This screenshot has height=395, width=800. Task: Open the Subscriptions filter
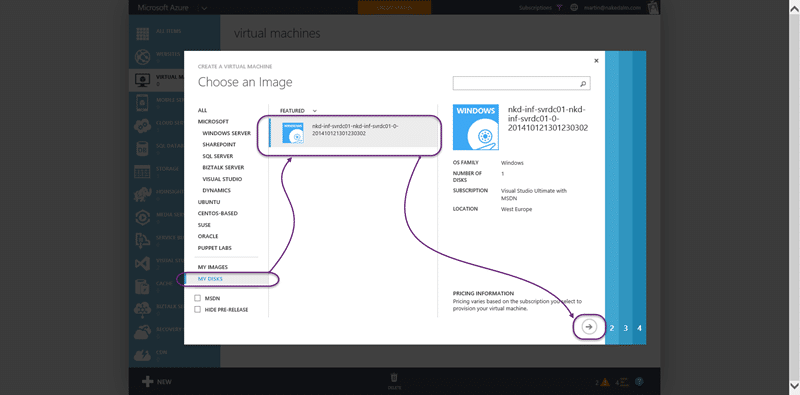[x=541, y=8]
